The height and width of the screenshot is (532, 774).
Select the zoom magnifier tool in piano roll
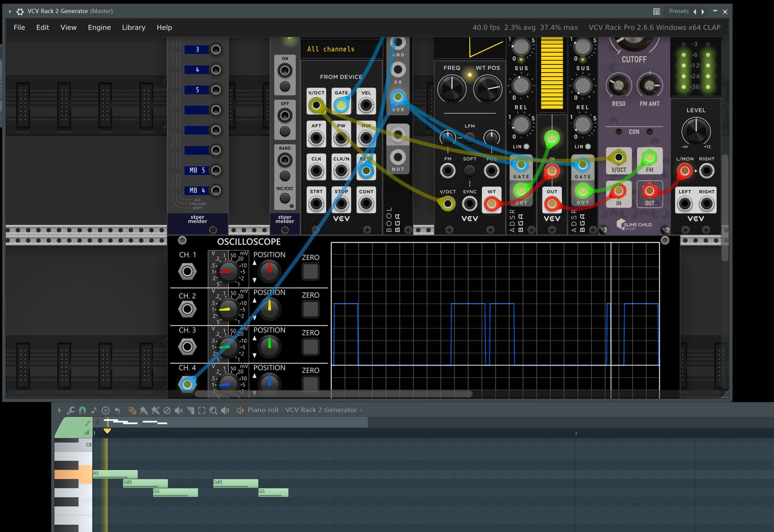pyautogui.click(x=213, y=410)
